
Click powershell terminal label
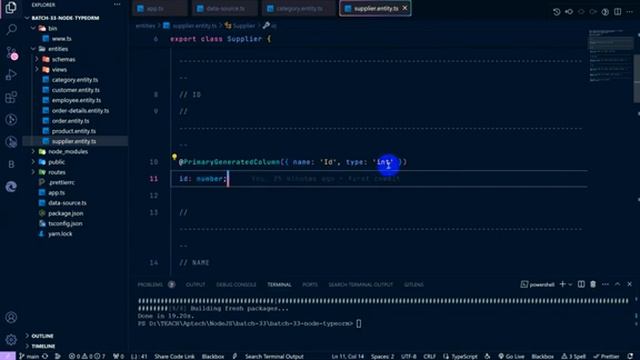541,284
